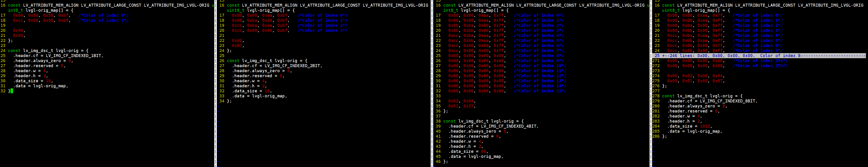Click the data_size value 10
The height and width of the screenshot is (167, 868).
(48, 81)
